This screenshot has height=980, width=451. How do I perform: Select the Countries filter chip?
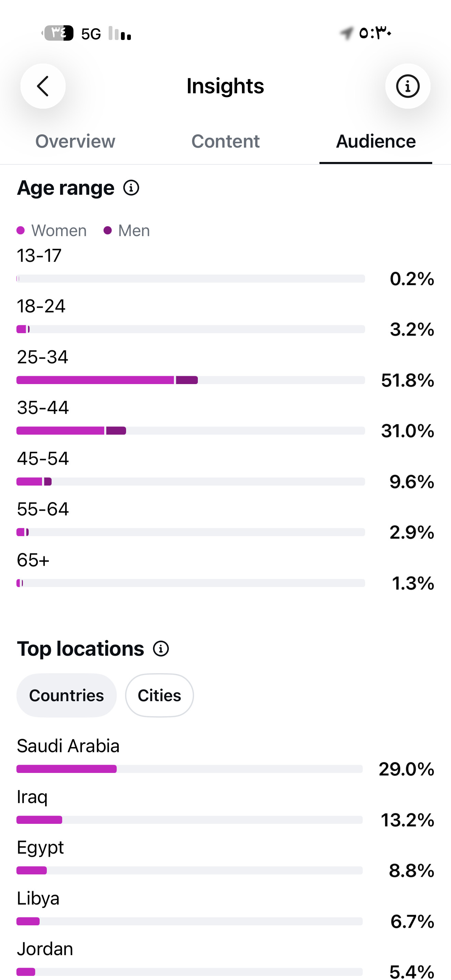[67, 695]
